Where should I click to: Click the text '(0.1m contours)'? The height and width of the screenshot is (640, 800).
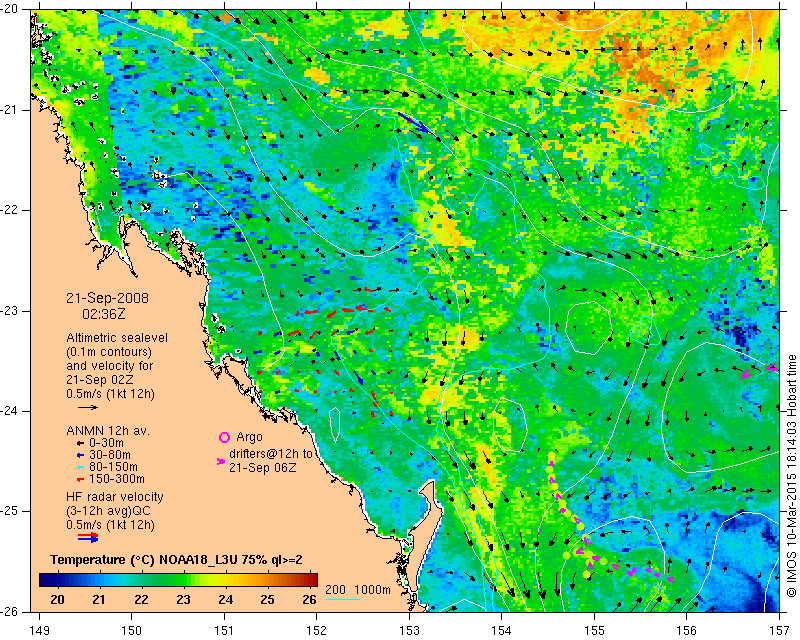[109, 352]
